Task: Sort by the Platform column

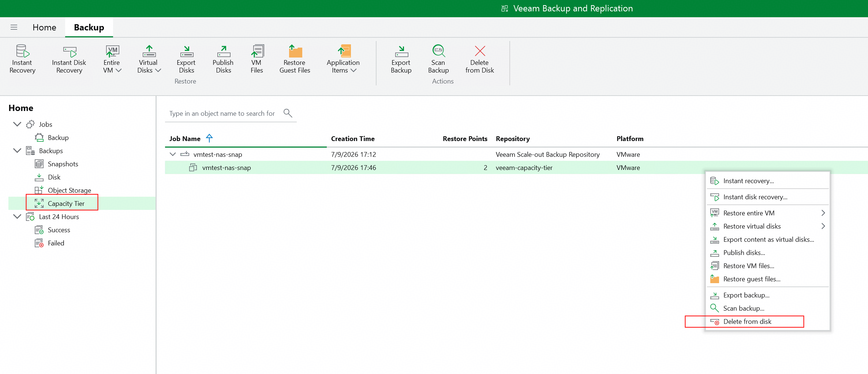Action: pos(630,139)
